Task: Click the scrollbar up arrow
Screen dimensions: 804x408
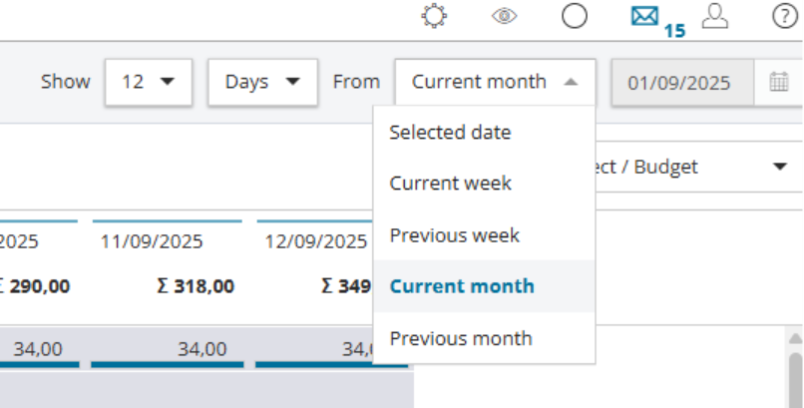Action: tap(795, 338)
